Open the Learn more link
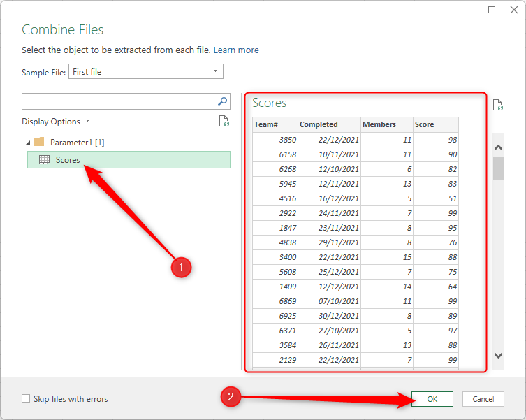This screenshot has height=420, width=526. (236, 50)
